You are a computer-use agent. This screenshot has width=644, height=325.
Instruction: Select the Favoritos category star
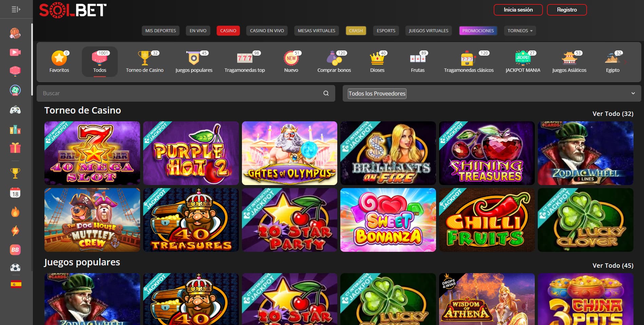(59, 61)
